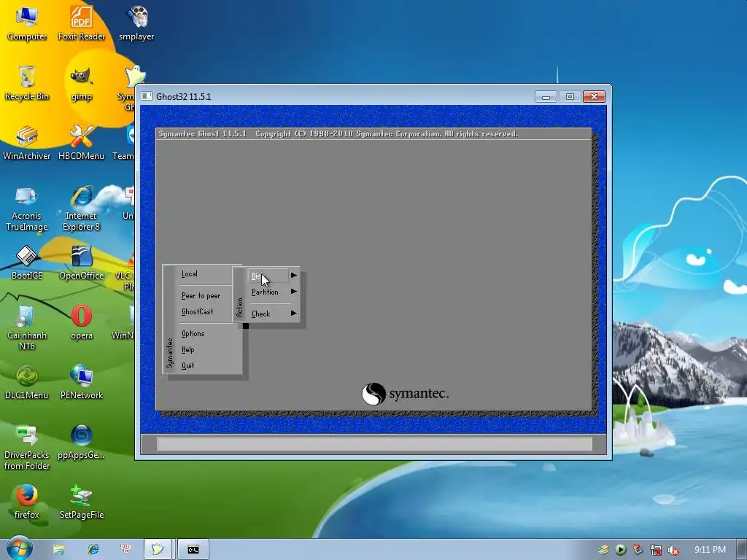Click the Windows Start orb

pos(19,548)
